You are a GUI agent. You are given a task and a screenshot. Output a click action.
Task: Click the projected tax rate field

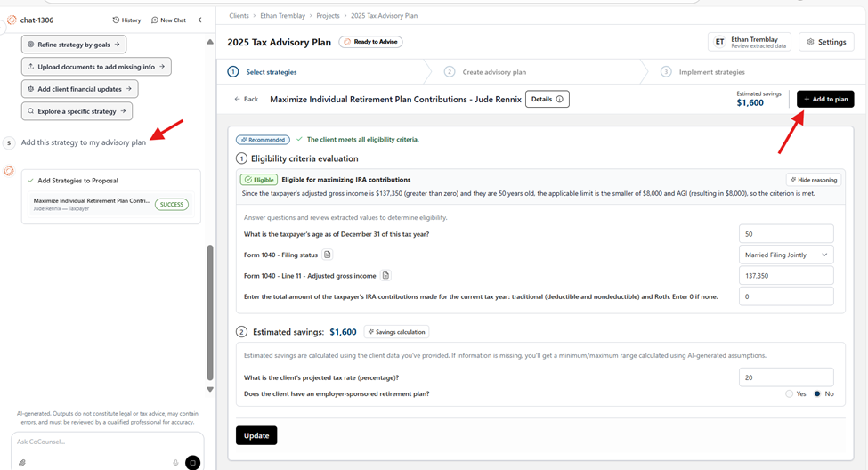point(785,377)
